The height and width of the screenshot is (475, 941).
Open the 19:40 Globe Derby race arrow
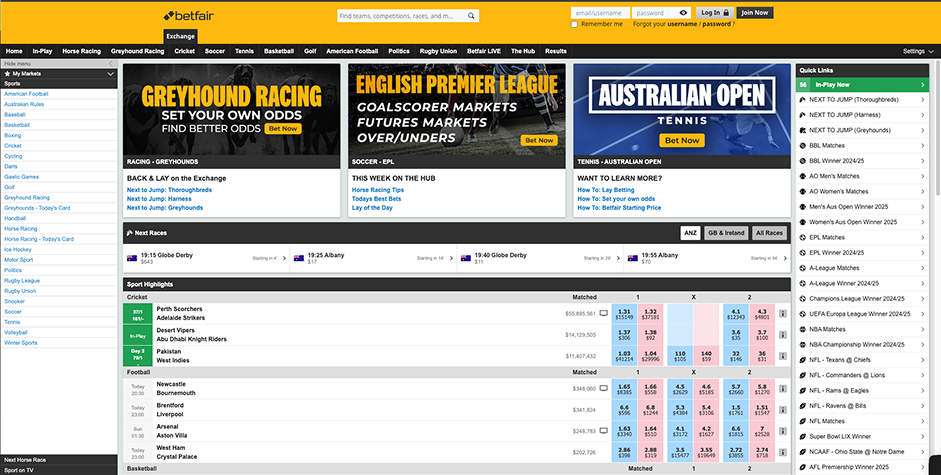point(618,258)
